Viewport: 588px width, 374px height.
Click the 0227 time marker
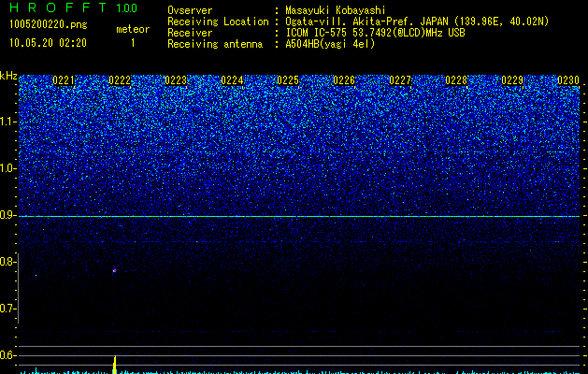(x=400, y=80)
